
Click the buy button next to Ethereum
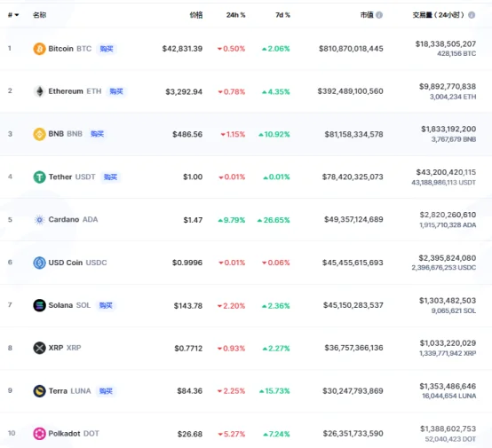tap(116, 91)
